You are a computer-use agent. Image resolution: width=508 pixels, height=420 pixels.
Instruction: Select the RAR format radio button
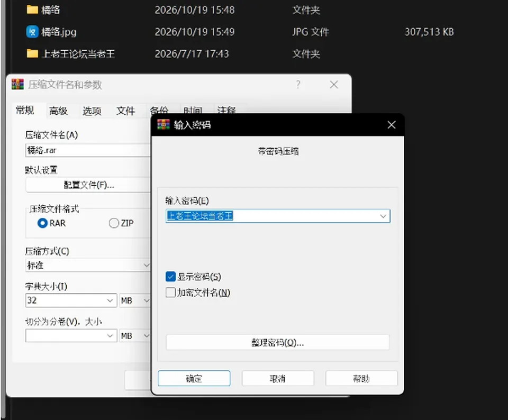click(x=42, y=223)
